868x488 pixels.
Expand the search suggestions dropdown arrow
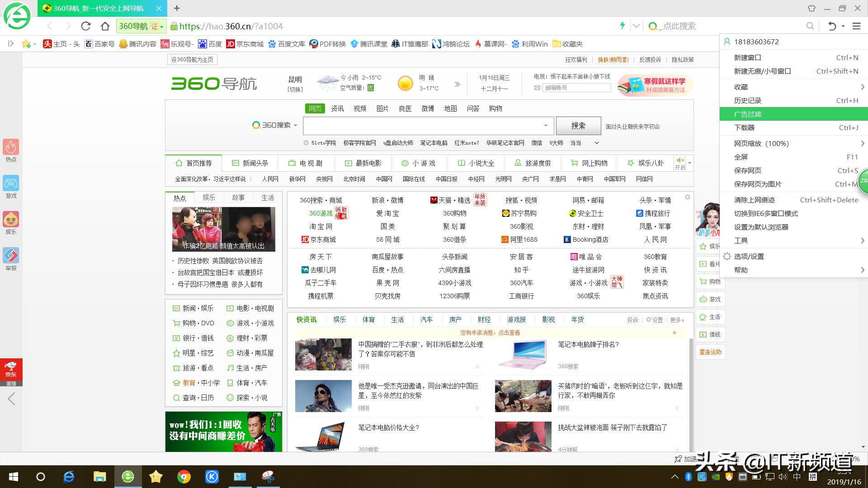pos(546,126)
